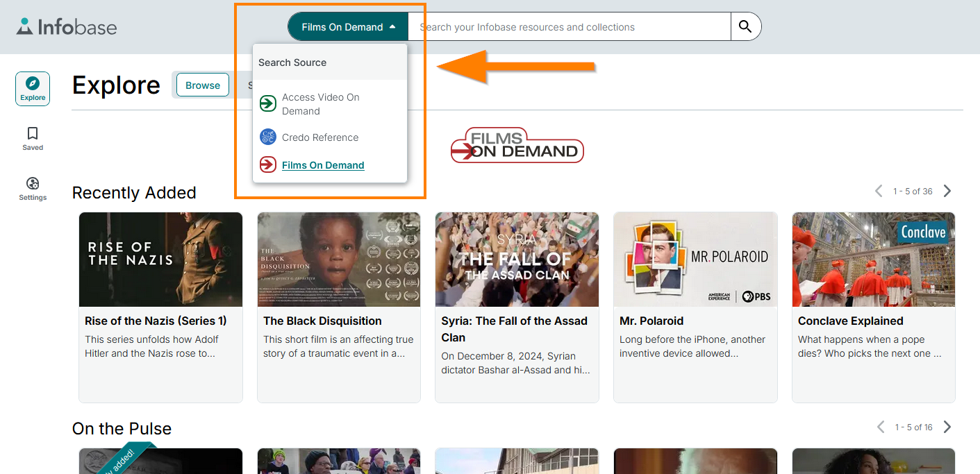Click the '1 - 5 of 36' page count
Viewport: 980px width, 474px height.
[x=913, y=192]
